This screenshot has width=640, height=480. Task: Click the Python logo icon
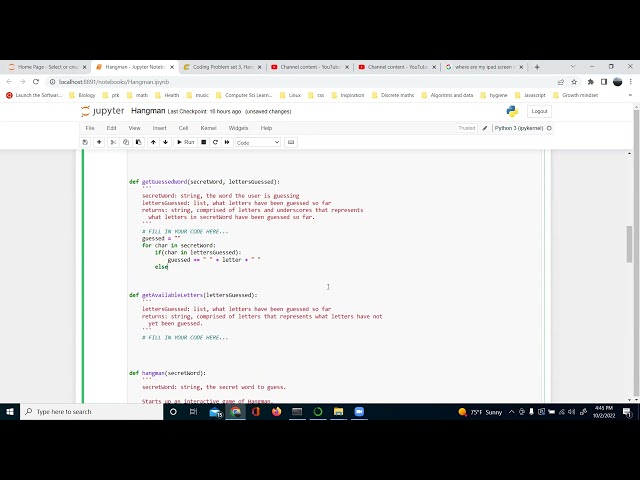(x=512, y=111)
